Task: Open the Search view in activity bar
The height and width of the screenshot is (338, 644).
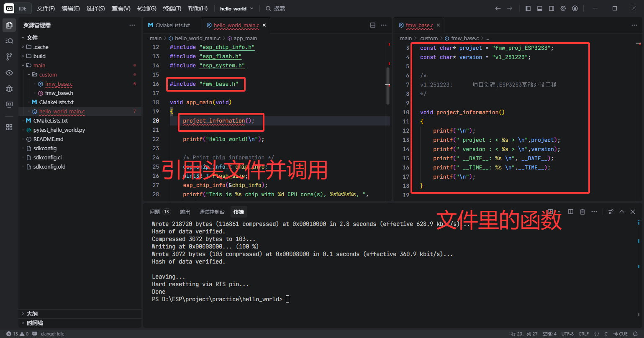Action: 9,41
